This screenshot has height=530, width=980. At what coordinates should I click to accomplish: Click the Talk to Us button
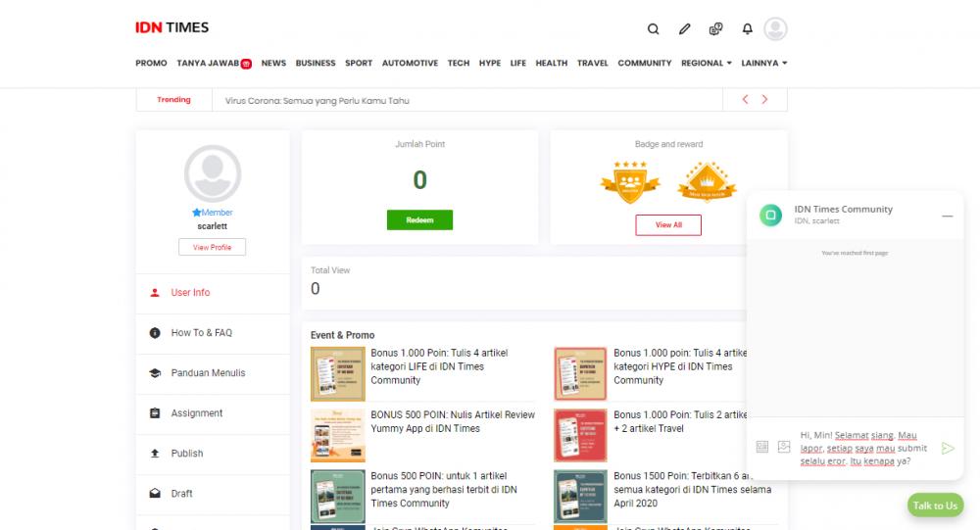point(935,506)
